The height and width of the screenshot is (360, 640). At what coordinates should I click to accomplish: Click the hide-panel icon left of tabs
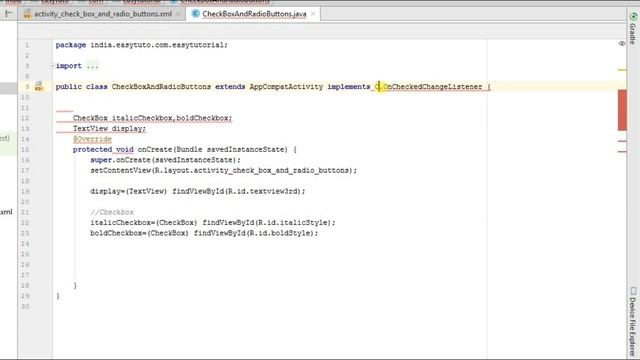click(9, 14)
